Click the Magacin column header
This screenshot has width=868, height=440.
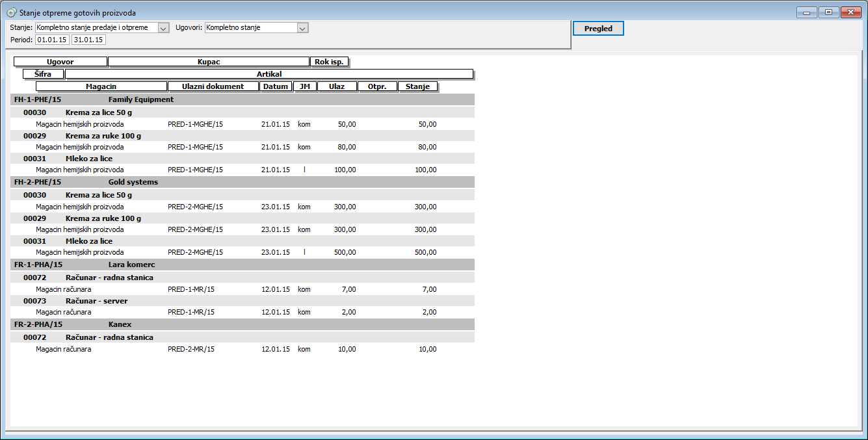[x=101, y=86]
